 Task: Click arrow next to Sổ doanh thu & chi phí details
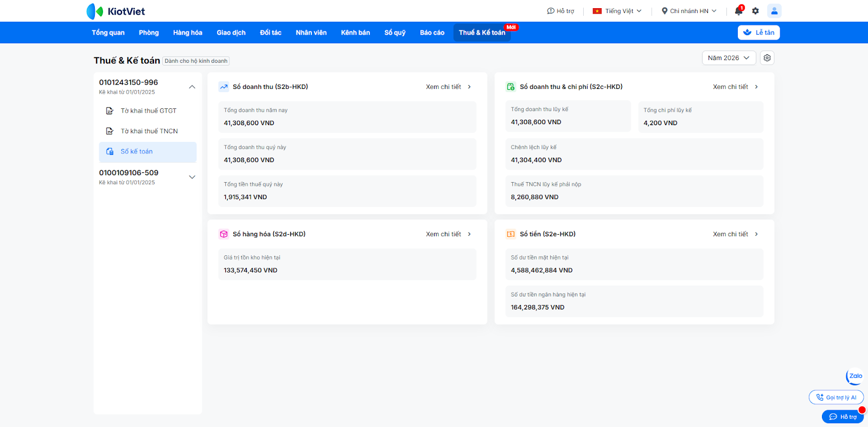coord(756,87)
